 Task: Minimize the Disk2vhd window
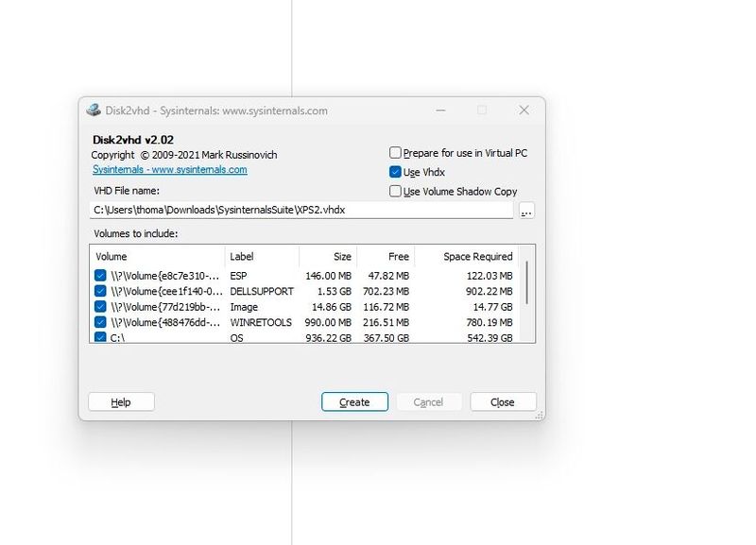click(x=440, y=111)
